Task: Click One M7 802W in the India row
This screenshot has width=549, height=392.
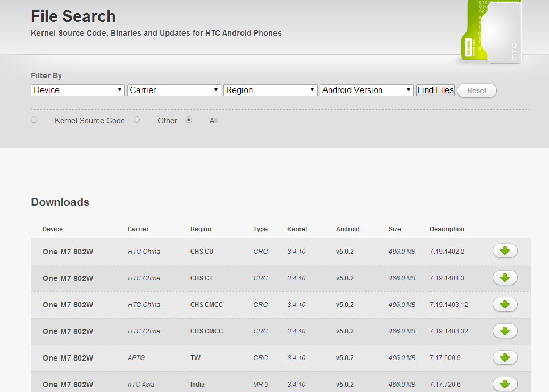Action: (x=68, y=385)
